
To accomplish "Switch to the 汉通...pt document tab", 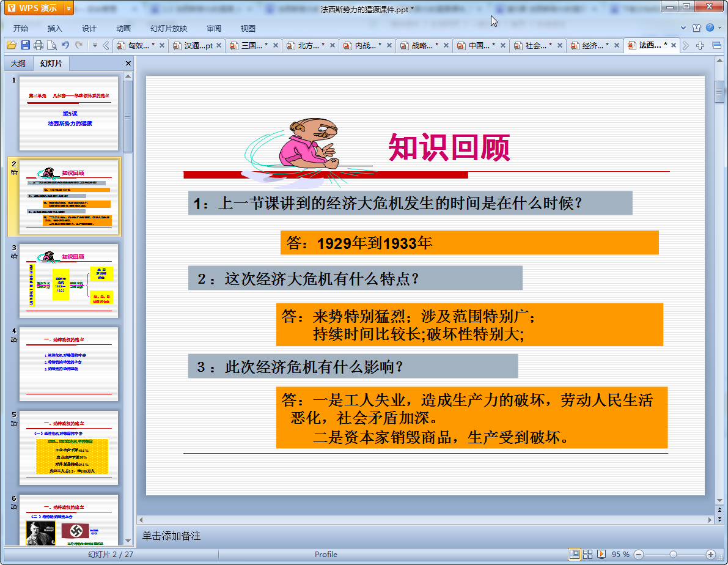I will 199,45.
